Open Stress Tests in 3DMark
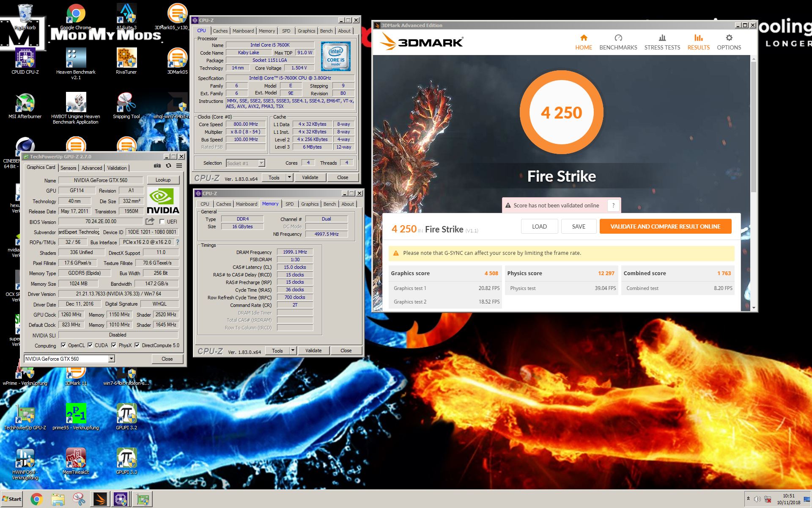The width and height of the screenshot is (812, 508). 662,42
